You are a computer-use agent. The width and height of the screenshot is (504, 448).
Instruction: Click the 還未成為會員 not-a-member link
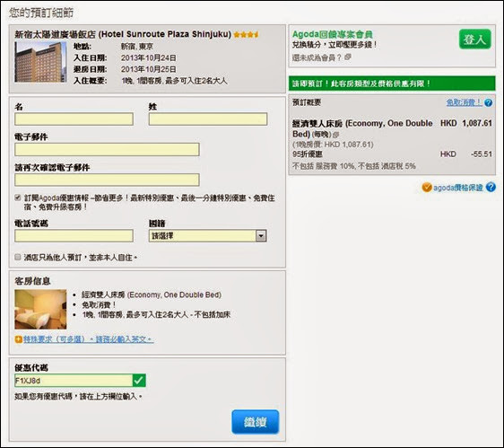[x=317, y=57]
